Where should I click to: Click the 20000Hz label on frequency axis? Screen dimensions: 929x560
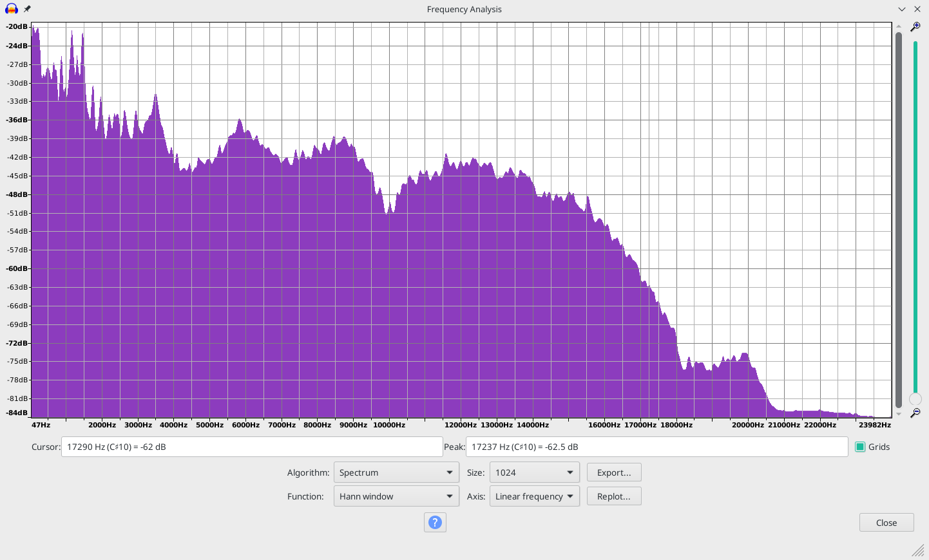(x=747, y=425)
